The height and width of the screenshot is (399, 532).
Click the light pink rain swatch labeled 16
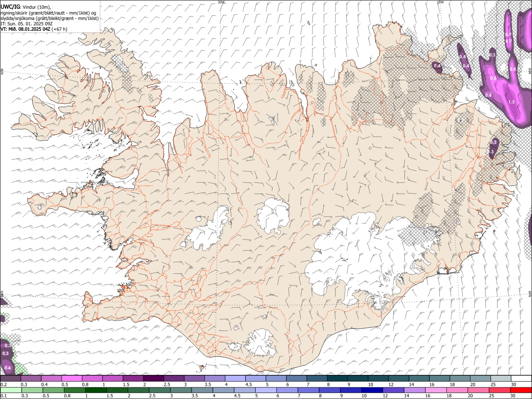pos(435,390)
